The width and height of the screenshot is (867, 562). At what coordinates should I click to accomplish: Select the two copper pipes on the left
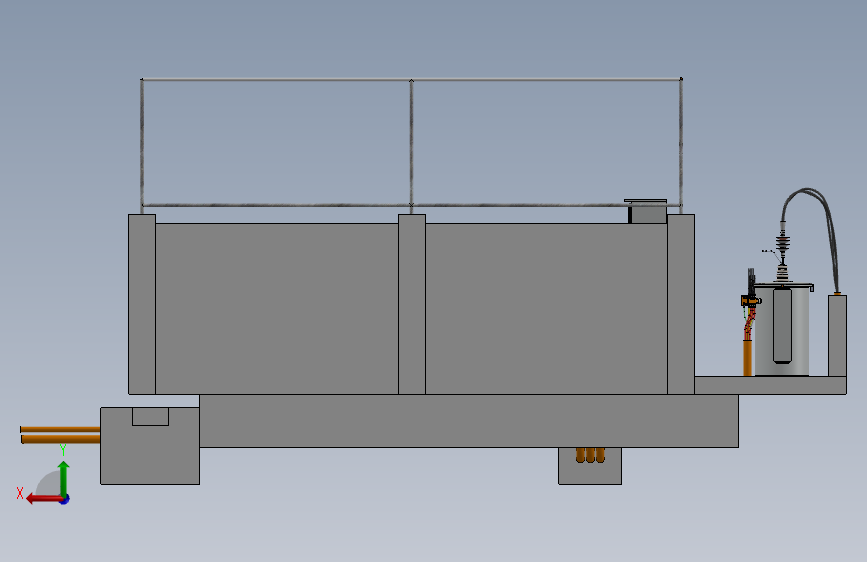click(60, 435)
